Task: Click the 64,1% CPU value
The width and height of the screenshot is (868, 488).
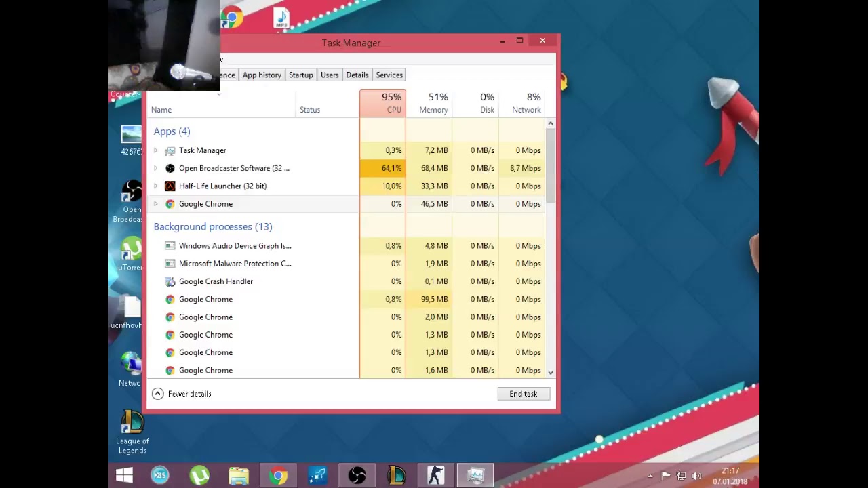Action: tap(391, 168)
